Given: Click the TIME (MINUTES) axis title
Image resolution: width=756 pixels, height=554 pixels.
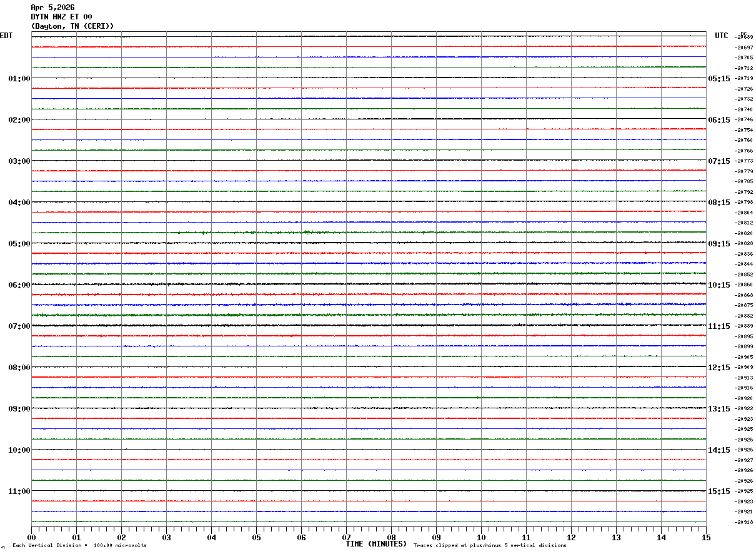Looking at the screenshot, I should (x=376, y=544).
